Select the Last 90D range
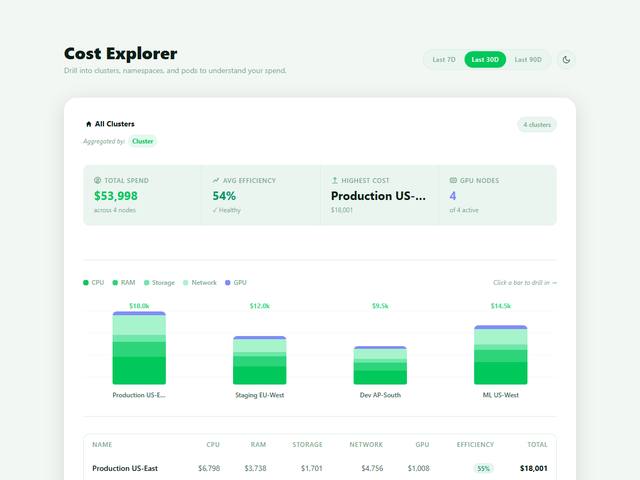The height and width of the screenshot is (480, 640). (x=528, y=60)
